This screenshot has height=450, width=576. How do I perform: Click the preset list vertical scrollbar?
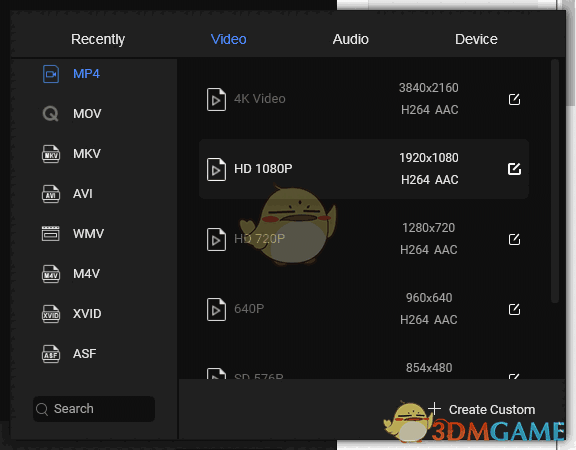(x=555, y=181)
